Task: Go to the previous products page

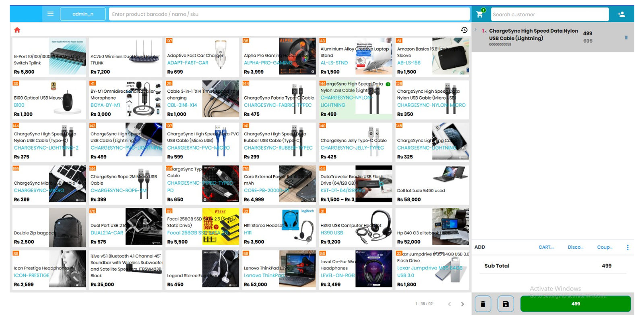Action: coord(450,304)
